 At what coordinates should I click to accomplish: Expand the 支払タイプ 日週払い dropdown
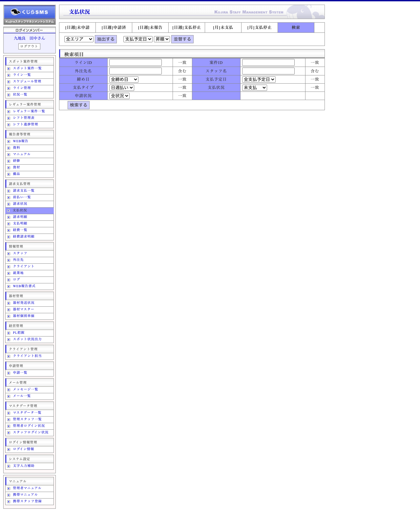(121, 88)
